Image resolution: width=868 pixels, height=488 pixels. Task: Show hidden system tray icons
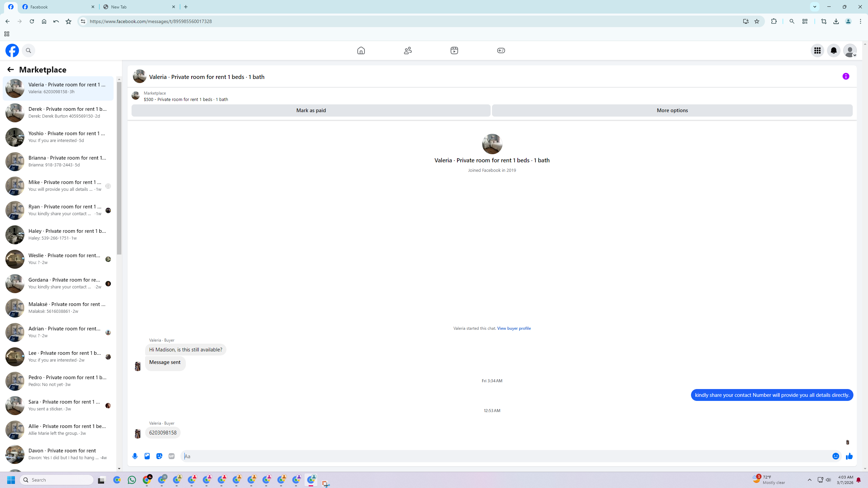[809, 480]
